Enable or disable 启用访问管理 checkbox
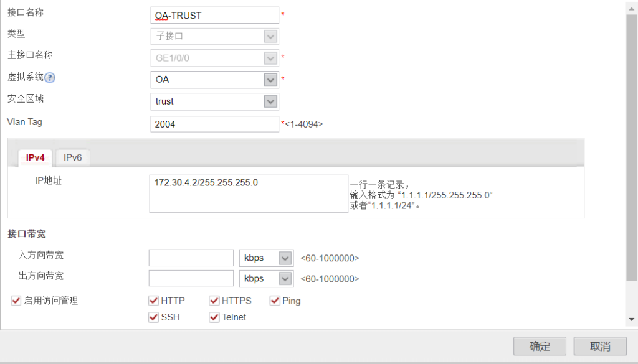Viewport: 638px width, 364px height. (x=16, y=301)
